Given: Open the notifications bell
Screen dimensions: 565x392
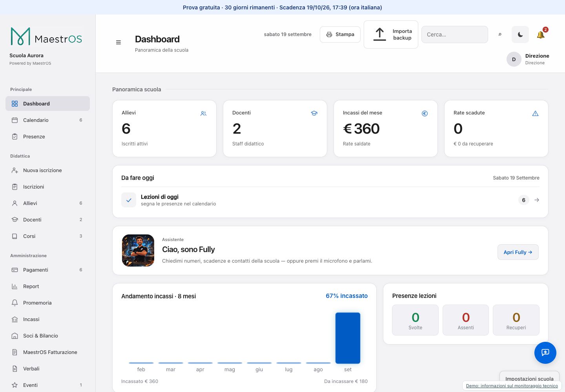Looking at the screenshot, I should [541, 34].
